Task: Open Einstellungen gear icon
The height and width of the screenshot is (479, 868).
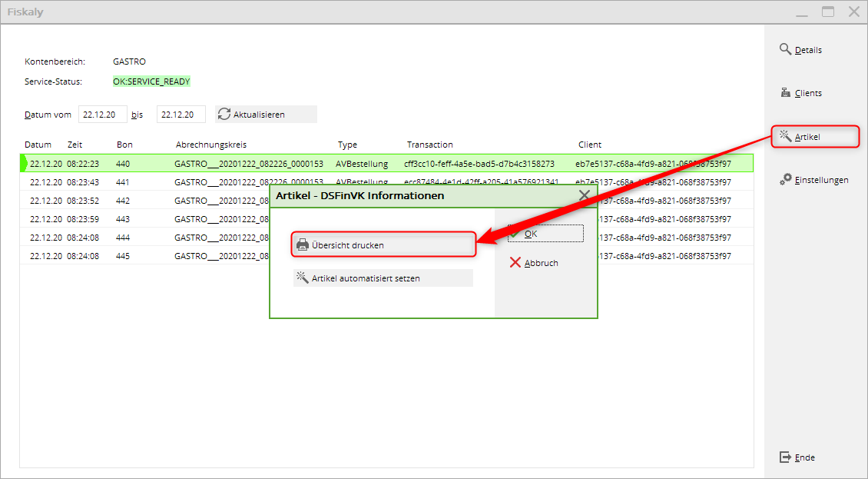Action: (785, 179)
